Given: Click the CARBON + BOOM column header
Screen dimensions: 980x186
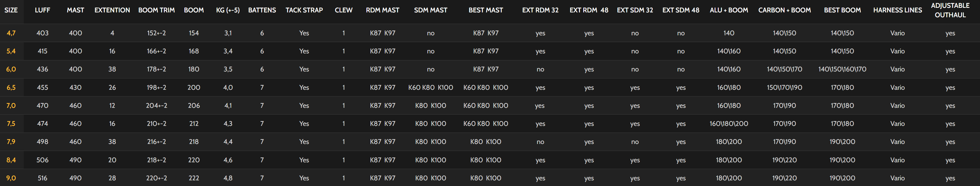Looking at the screenshot, I should (784, 10).
